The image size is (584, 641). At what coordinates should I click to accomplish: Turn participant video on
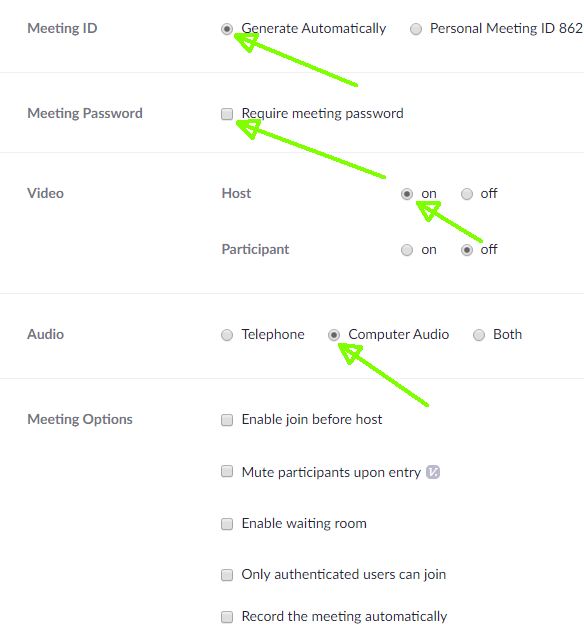(407, 250)
